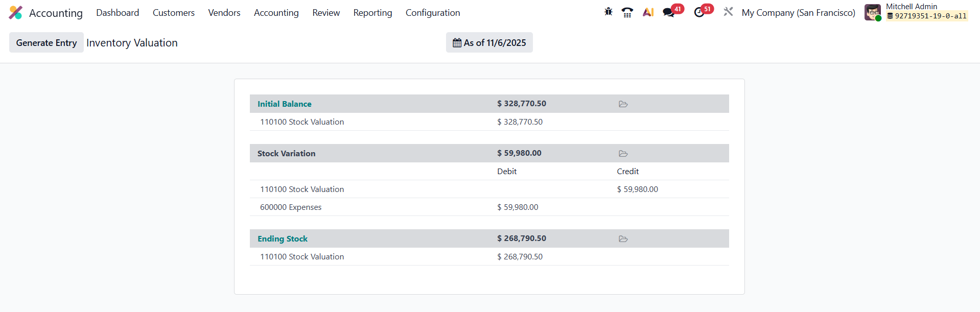Open the chat messages icon

point(669,12)
